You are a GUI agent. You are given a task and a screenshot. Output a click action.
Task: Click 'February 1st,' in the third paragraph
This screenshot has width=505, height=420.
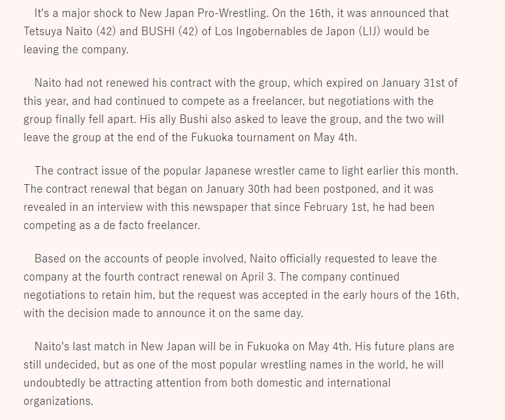(336, 207)
